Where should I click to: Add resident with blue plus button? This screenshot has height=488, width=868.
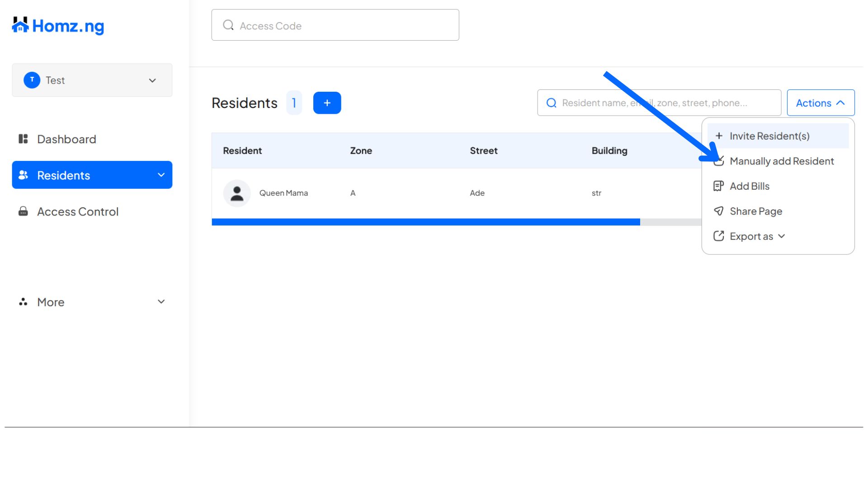coord(327,103)
